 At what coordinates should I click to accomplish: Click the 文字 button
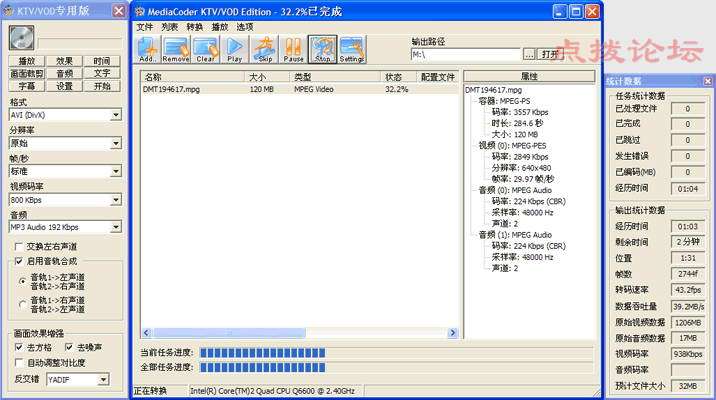[x=102, y=73]
